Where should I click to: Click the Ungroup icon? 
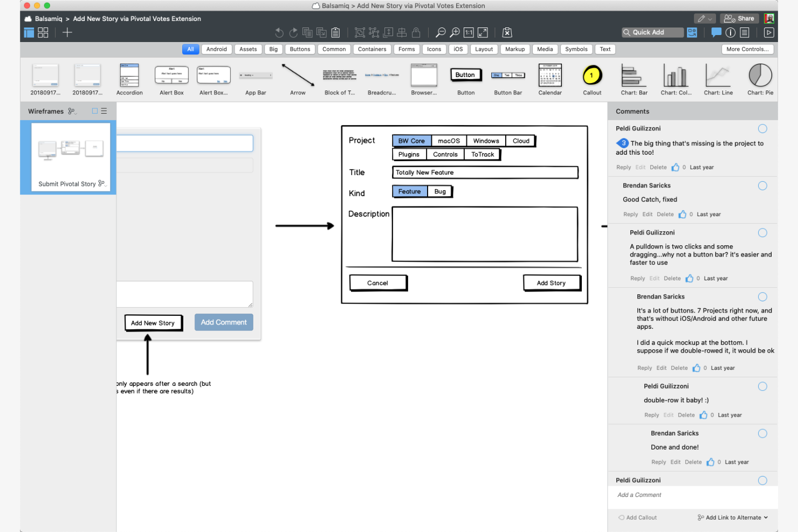[x=374, y=33]
